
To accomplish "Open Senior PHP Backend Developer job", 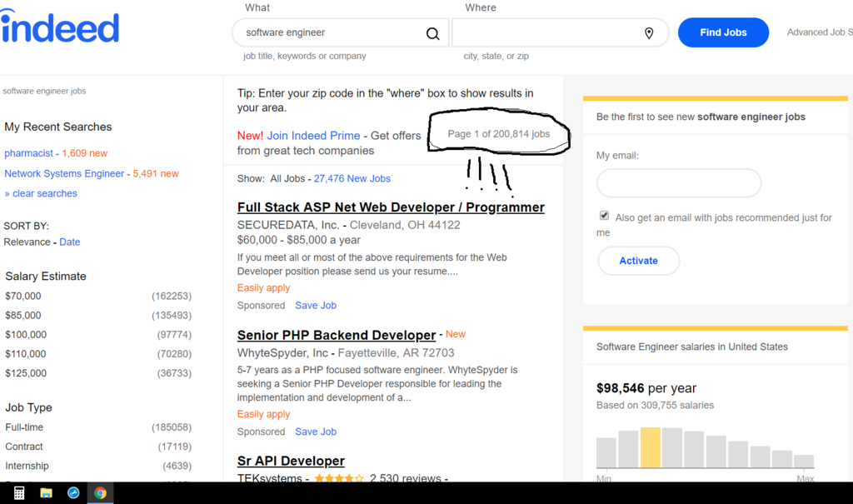I will click(x=337, y=335).
